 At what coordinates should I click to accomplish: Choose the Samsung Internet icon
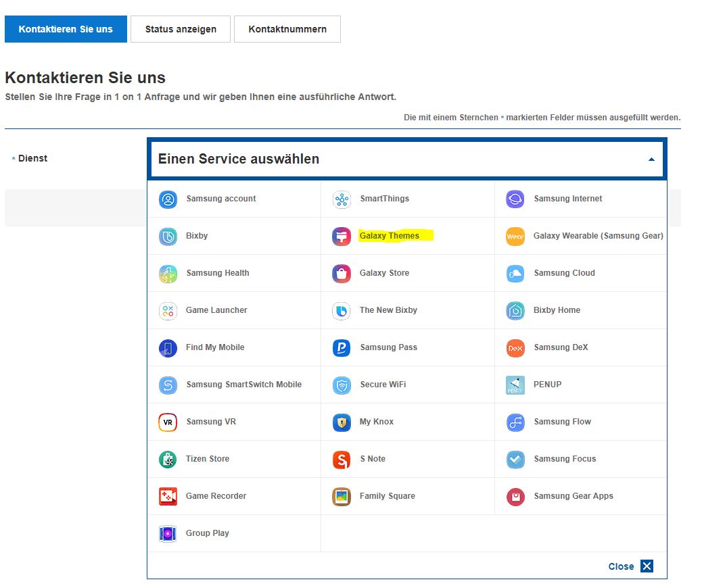click(515, 199)
